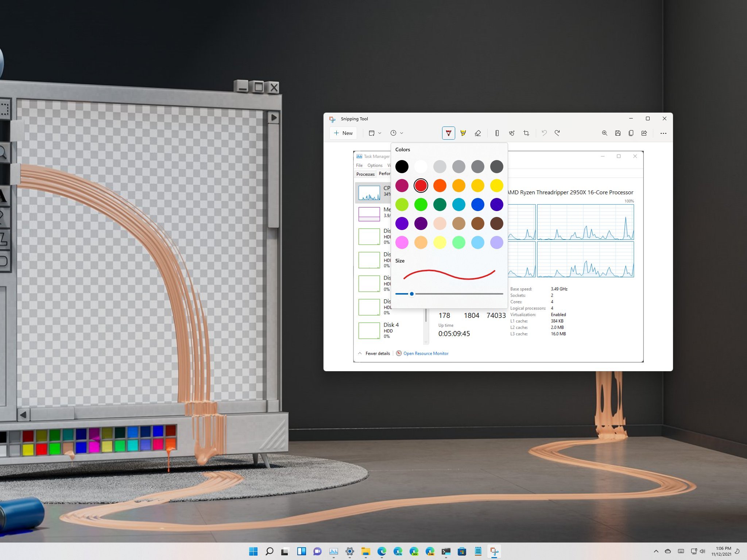The height and width of the screenshot is (560, 747).
Task: Share the snip
Action: (x=644, y=133)
